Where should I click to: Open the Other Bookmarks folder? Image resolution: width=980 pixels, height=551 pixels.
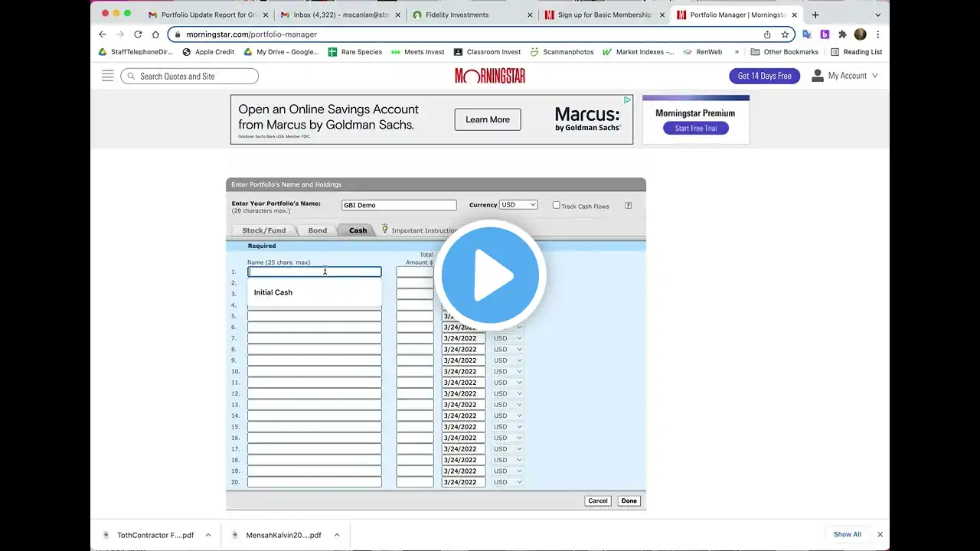click(785, 52)
